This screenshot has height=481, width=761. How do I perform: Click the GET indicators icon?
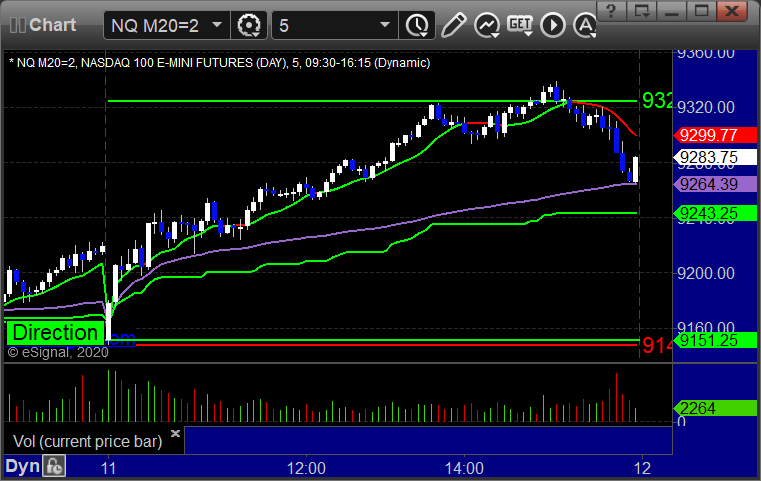coord(520,25)
